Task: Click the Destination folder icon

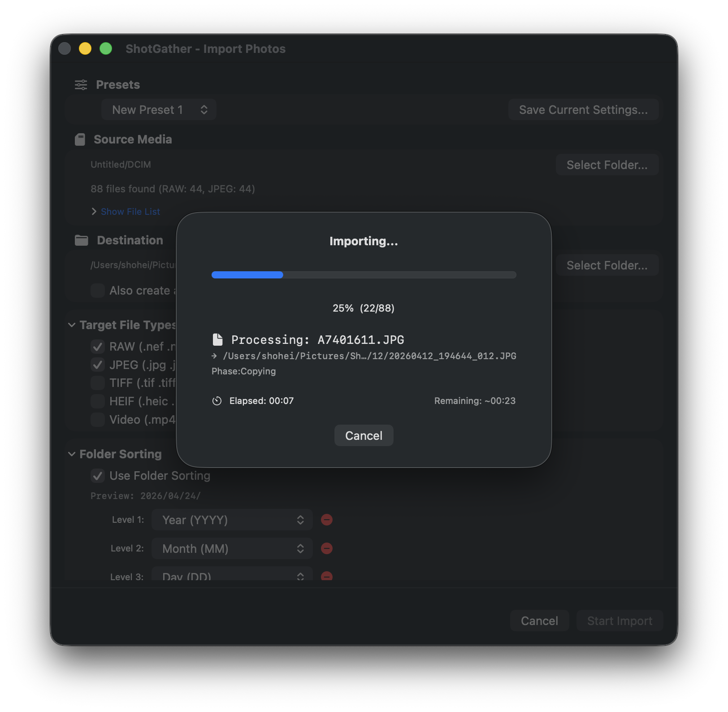Action: [81, 240]
